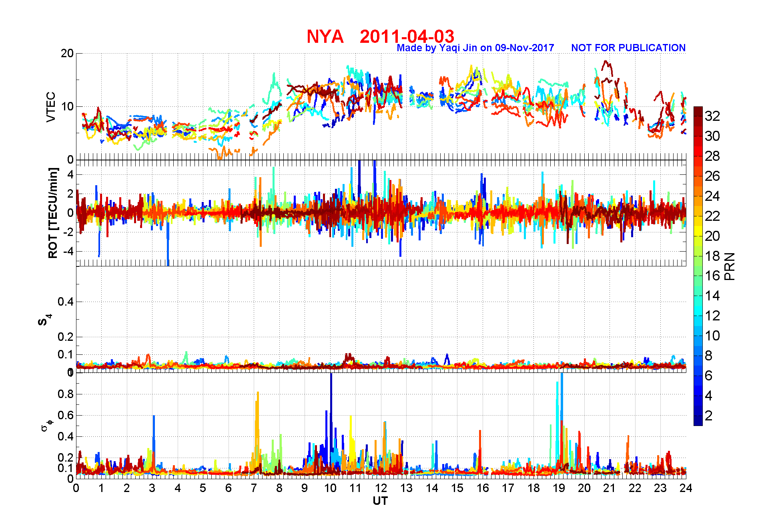The height and width of the screenshot is (532, 762).
Task: Click the blue sigma-phi spike at 3 UT
Action: [x=154, y=436]
